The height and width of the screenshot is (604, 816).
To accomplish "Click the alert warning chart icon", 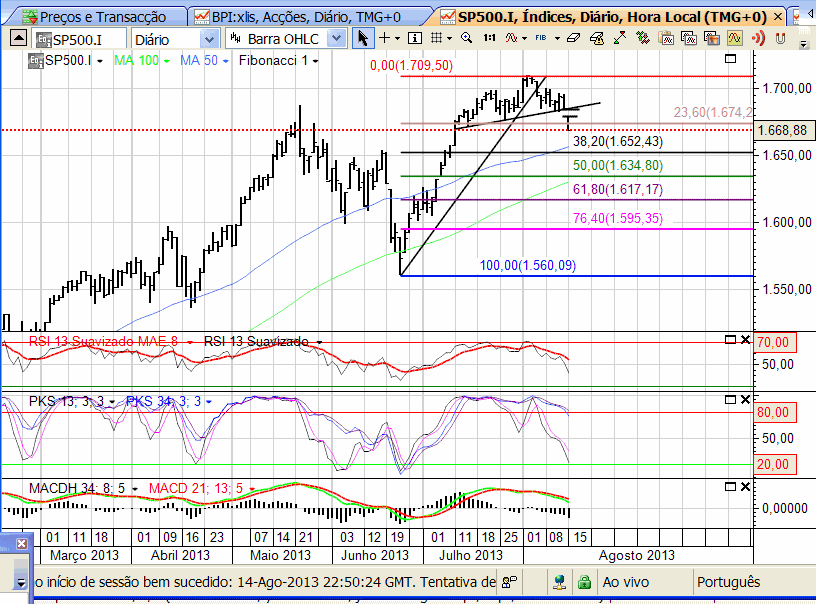I will 597,38.
